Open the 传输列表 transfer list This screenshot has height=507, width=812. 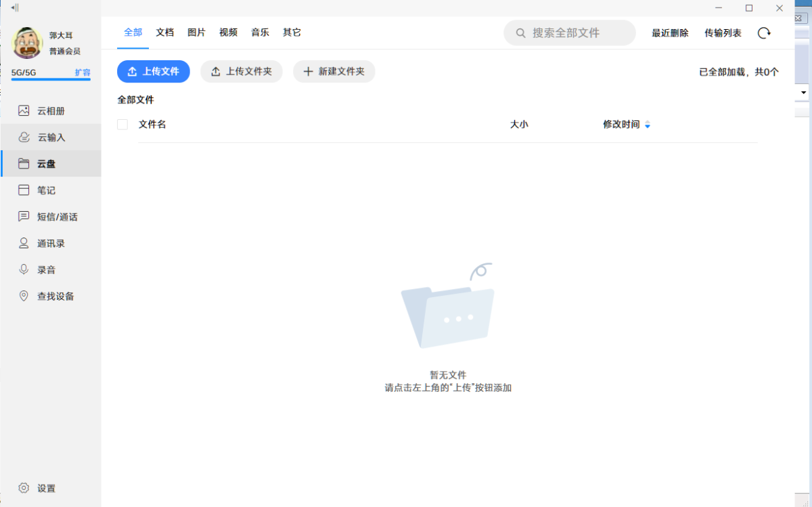pos(722,32)
